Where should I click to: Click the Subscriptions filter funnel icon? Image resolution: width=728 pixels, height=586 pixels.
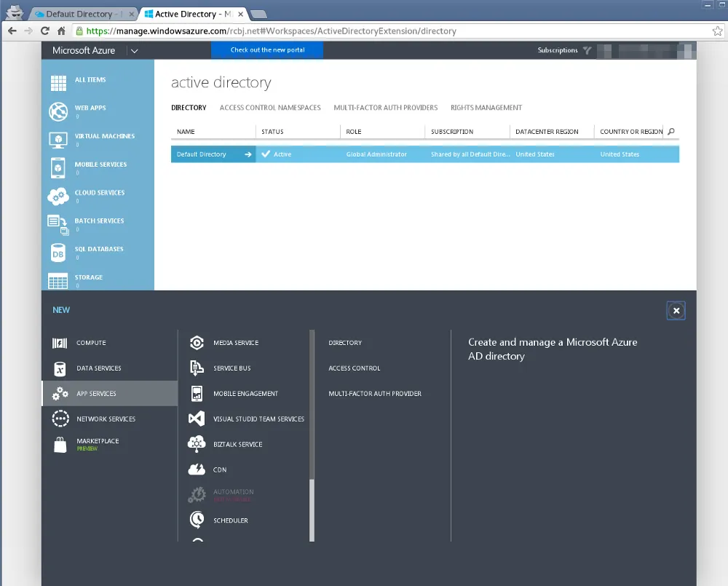click(587, 50)
